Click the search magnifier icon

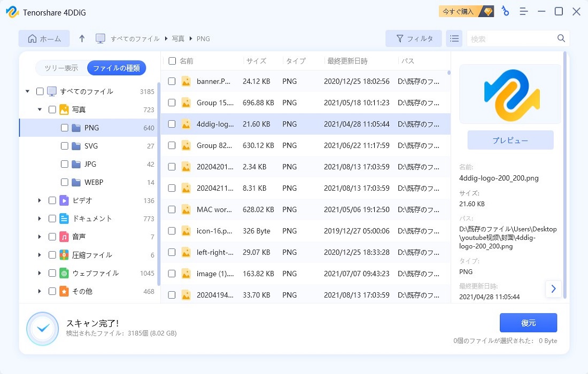coord(561,38)
